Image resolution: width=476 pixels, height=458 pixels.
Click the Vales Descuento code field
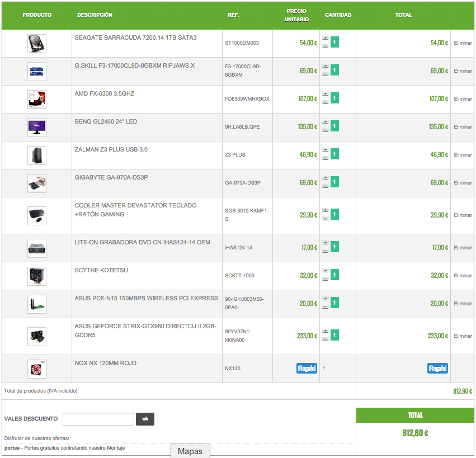click(98, 419)
